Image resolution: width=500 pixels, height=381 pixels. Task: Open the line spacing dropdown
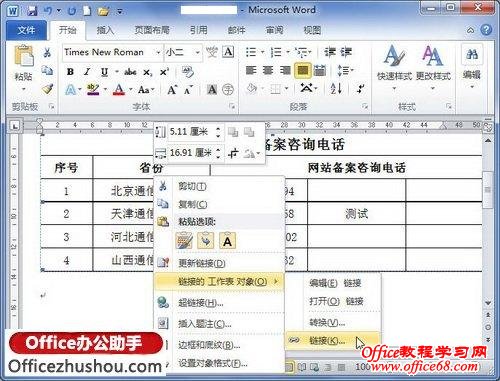[345, 70]
